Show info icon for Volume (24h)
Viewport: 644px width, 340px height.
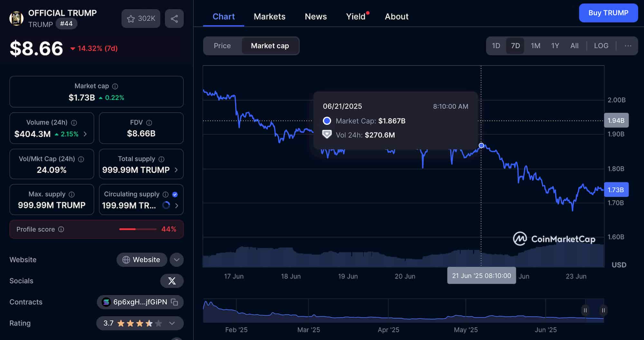click(74, 123)
